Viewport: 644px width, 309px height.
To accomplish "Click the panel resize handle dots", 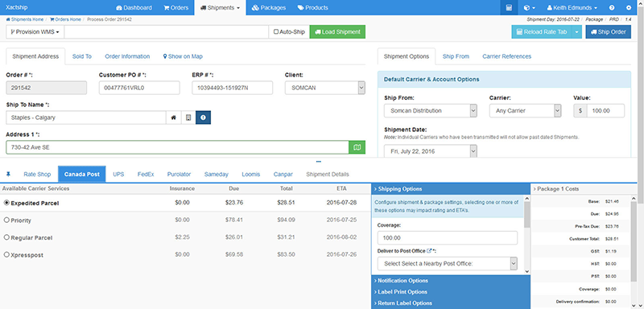I will pyautogui.click(x=319, y=161).
